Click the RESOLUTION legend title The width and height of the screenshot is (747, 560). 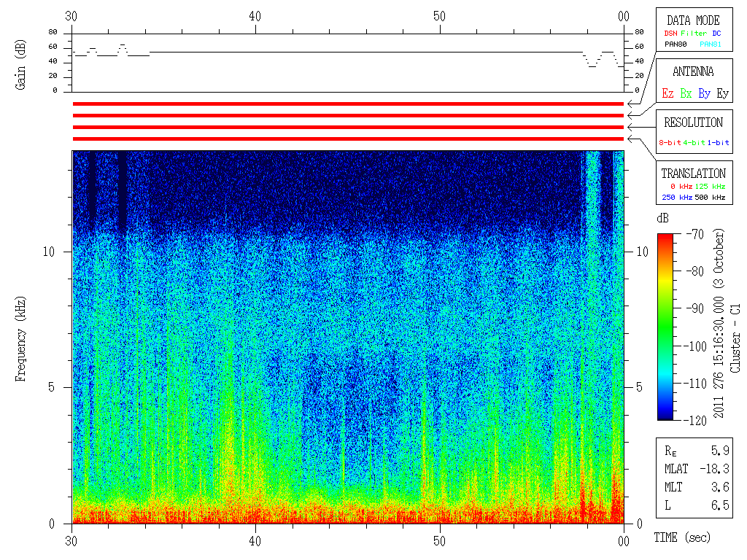click(693, 122)
